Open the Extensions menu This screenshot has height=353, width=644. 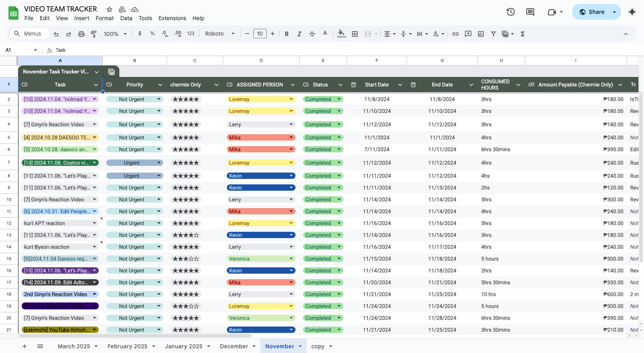pos(172,18)
